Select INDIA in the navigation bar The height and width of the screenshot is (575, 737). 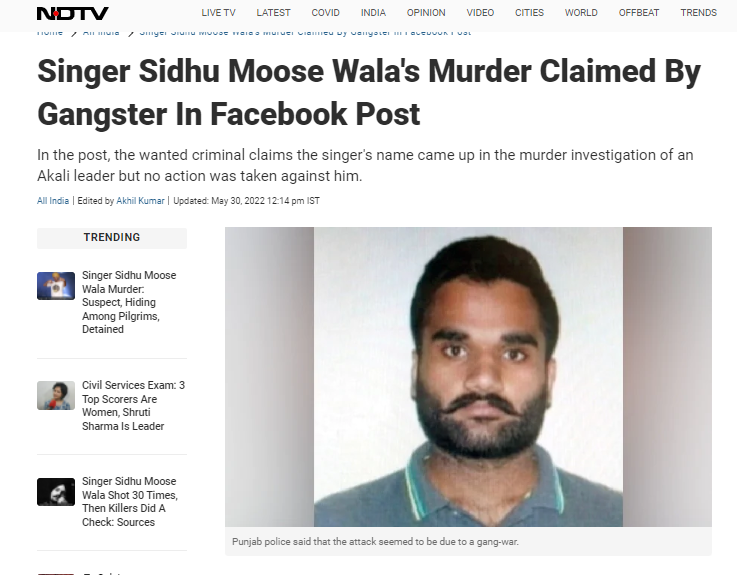tap(373, 13)
